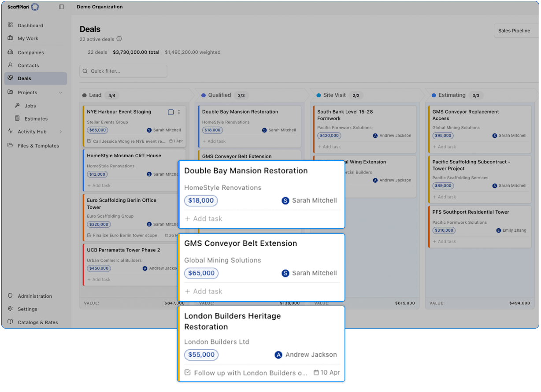Click the Quick filter search field
The image size is (541, 392).
123,71
